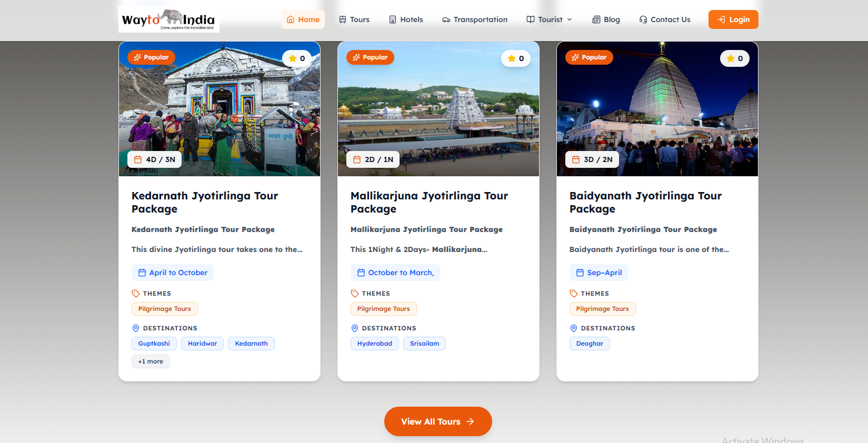Click the View All Tours button
The height and width of the screenshot is (443, 868).
point(438,421)
